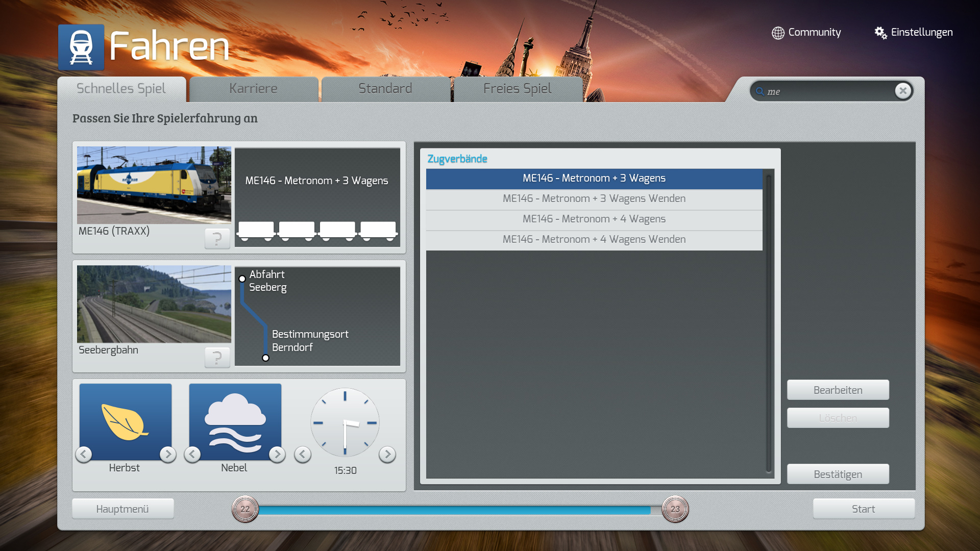This screenshot has width=980, height=551.
Task: Click the locomotive info question mark icon
Action: coord(217,238)
